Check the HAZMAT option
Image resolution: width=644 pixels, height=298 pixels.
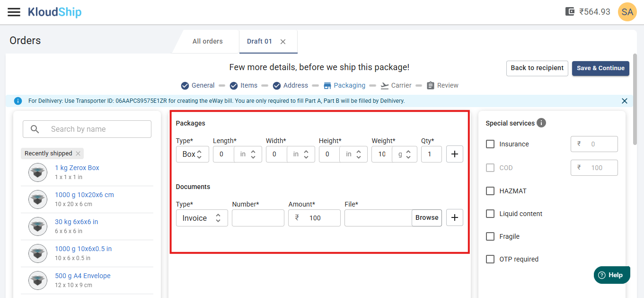490,191
